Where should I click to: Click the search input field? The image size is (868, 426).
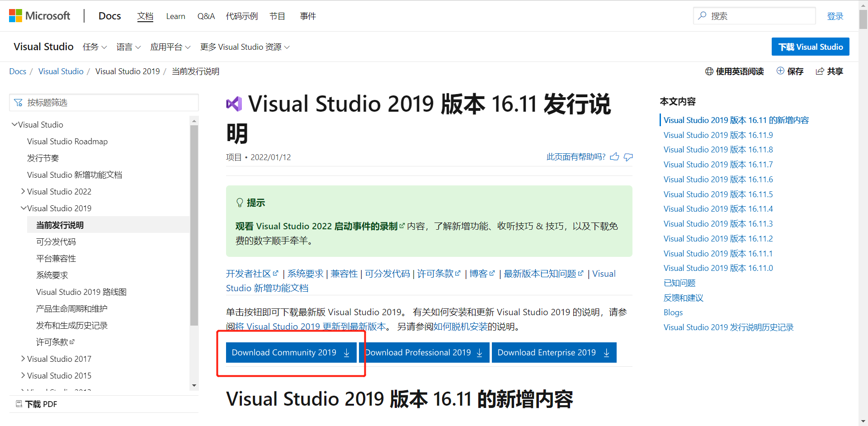[754, 16]
